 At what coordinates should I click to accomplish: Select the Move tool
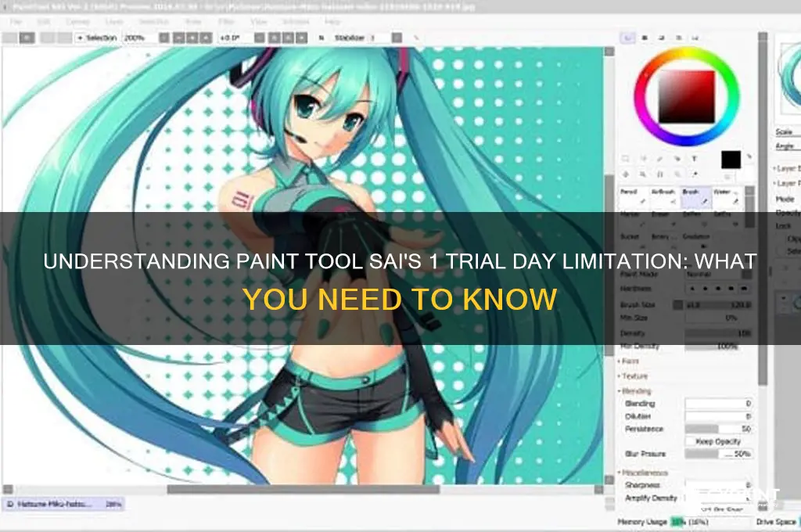[x=625, y=174]
